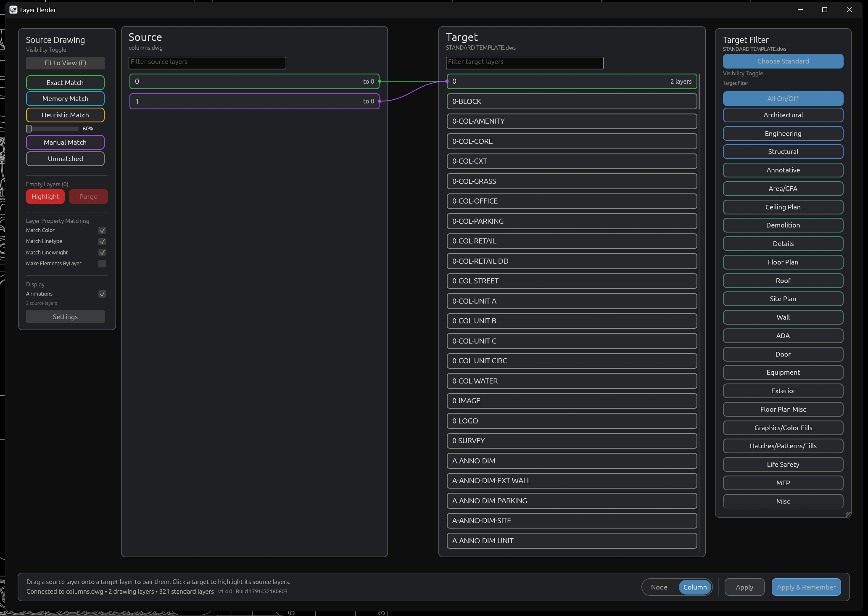Select the 0-SURVEY target layer

coord(572,441)
